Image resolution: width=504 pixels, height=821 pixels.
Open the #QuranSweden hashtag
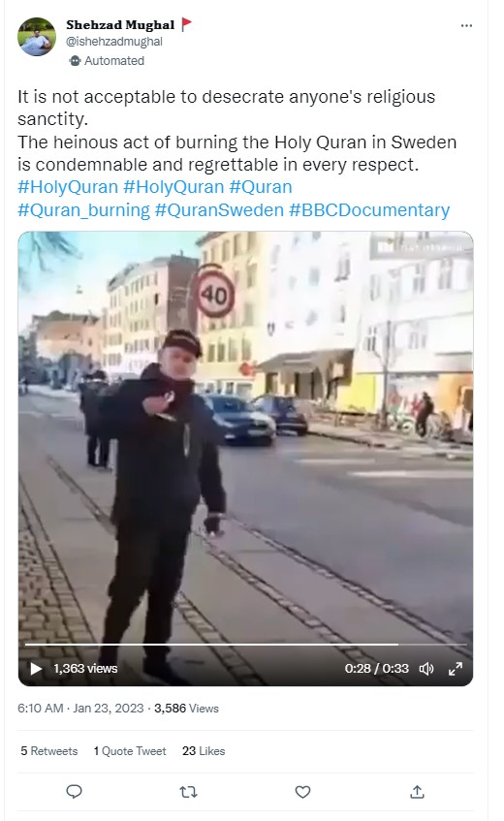pos(219,210)
